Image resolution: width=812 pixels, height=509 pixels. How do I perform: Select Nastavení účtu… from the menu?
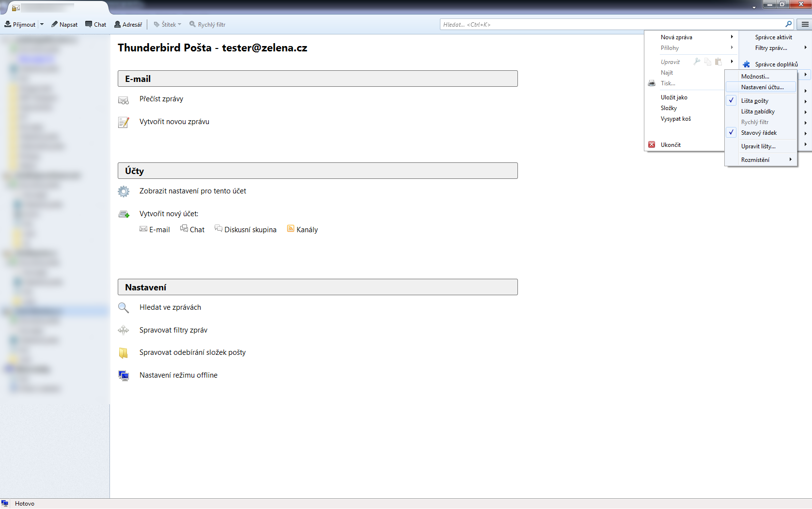click(x=762, y=87)
